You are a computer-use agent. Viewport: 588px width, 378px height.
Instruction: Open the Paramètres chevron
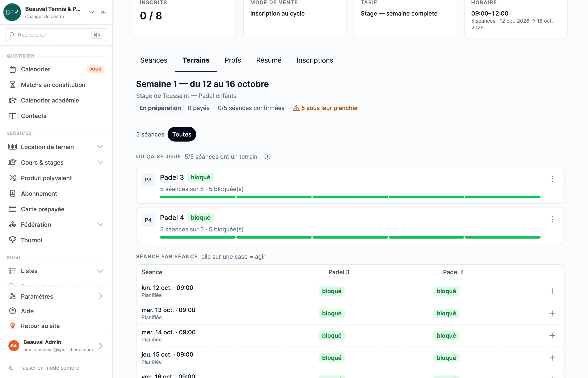100,296
